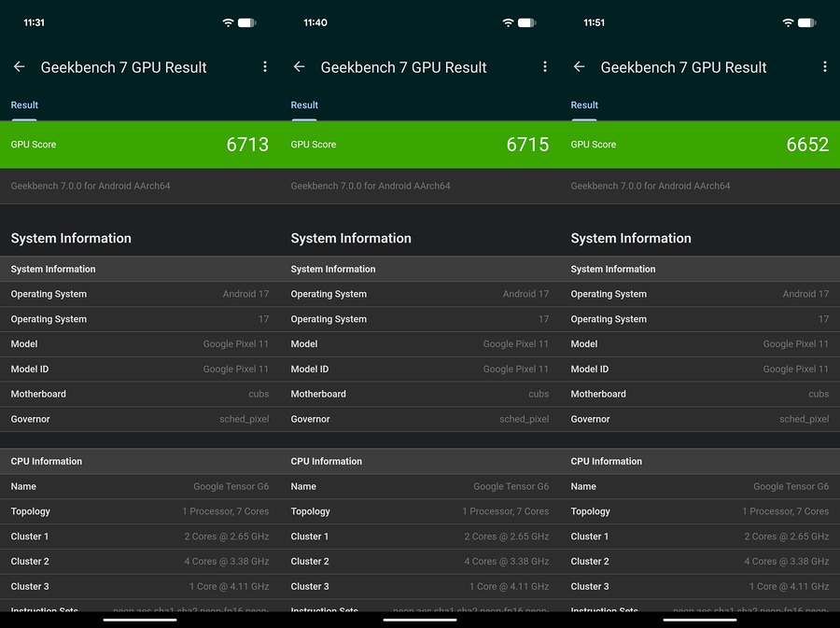Click Geekbench 7 GPU Result title at 11:40
The height and width of the screenshot is (628, 840).
pos(403,67)
